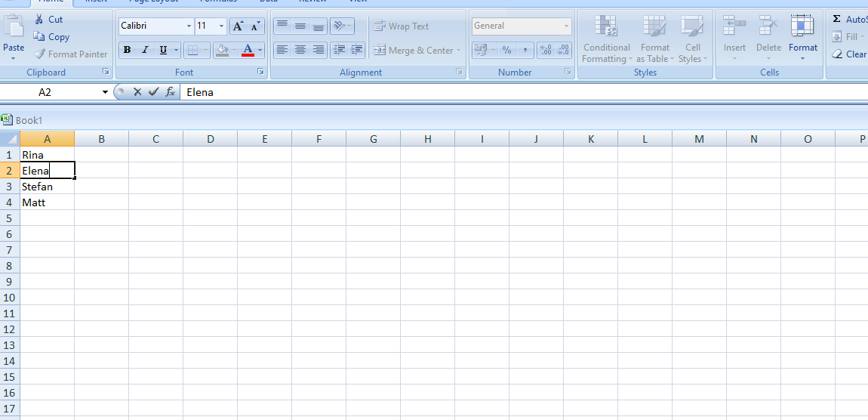Open Format as Table gallery
The image size is (868, 420).
point(655,39)
